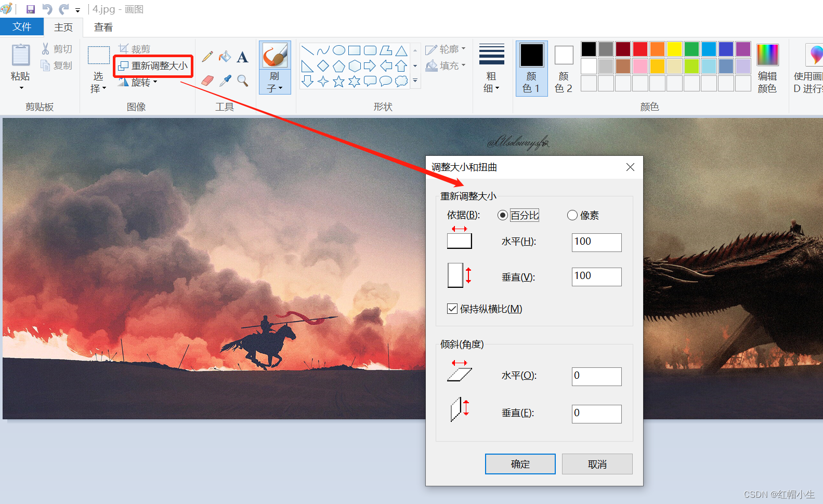Choose the Curve shape
Viewport: 823px width, 504px height.
pyautogui.click(x=323, y=50)
